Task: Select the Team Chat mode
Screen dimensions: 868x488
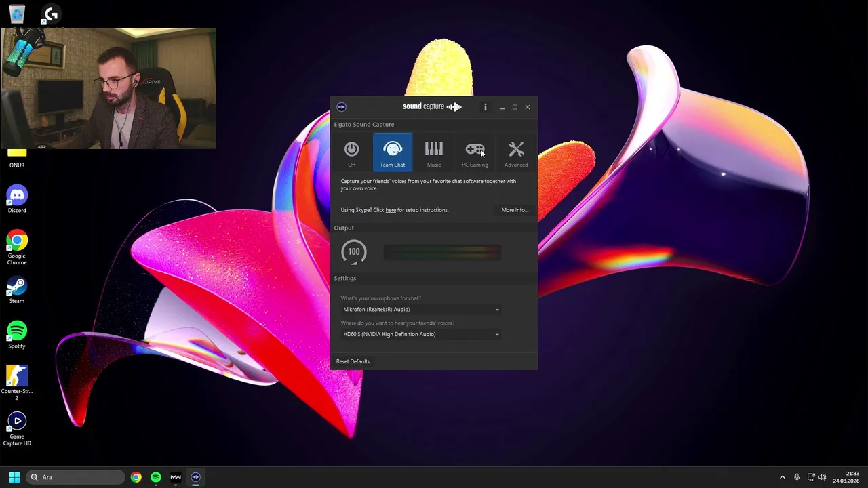Action: point(393,152)
